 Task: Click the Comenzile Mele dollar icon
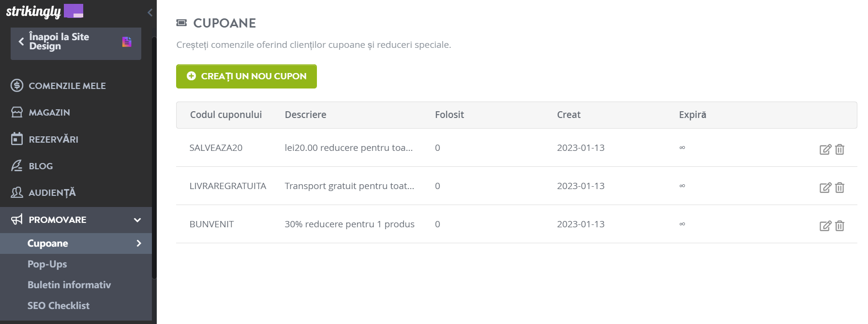click(x=17, y=86)
